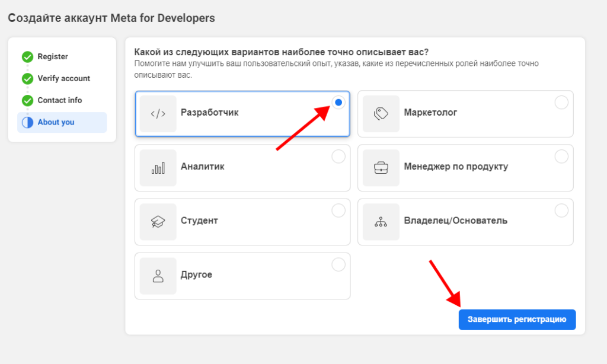This screenshot has width=607, height=364.
Task: Click the green checkmark next to Register
Action: pyautogui.click(x=27, y=57)
